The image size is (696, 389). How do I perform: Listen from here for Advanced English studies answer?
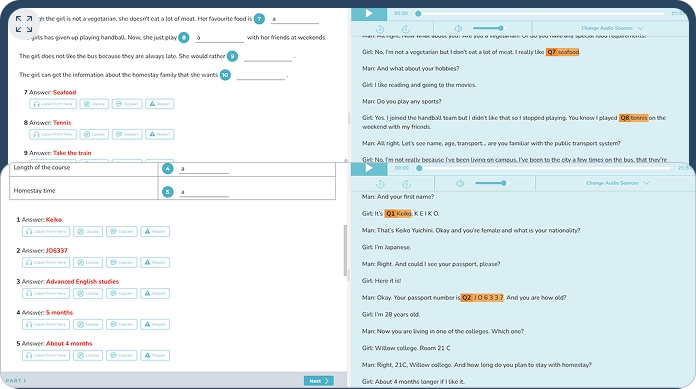pyautogui.click(x=46, y=294)
